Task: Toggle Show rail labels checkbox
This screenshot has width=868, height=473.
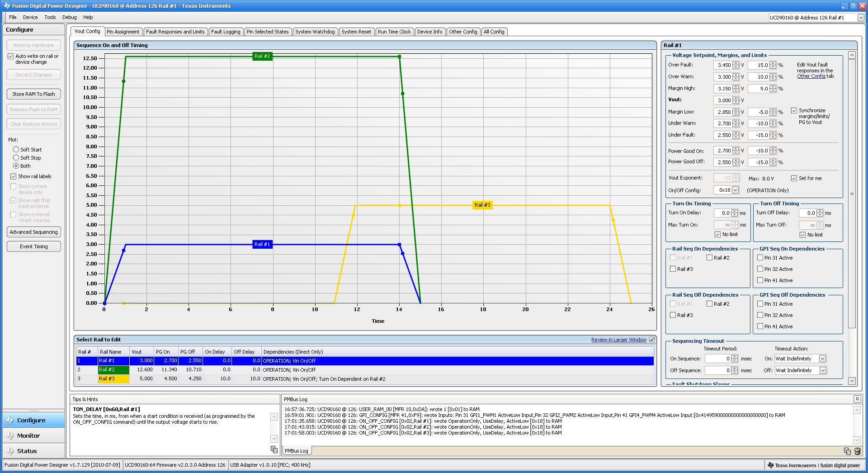Action: coord(14,176)
